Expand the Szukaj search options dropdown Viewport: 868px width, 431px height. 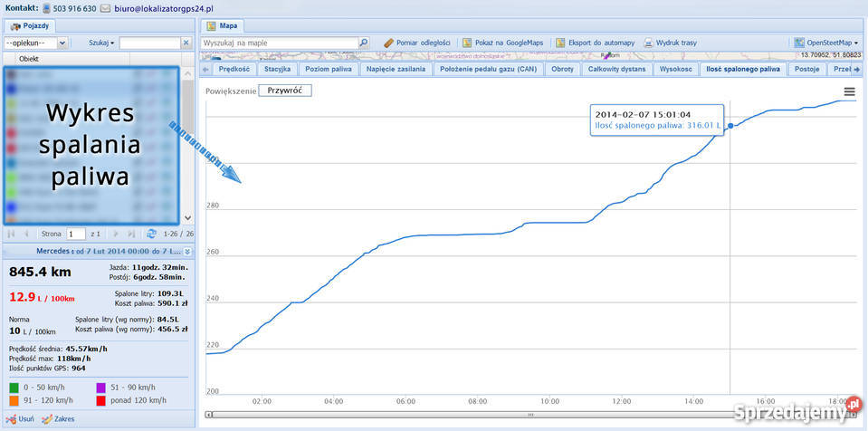[101, 43]
